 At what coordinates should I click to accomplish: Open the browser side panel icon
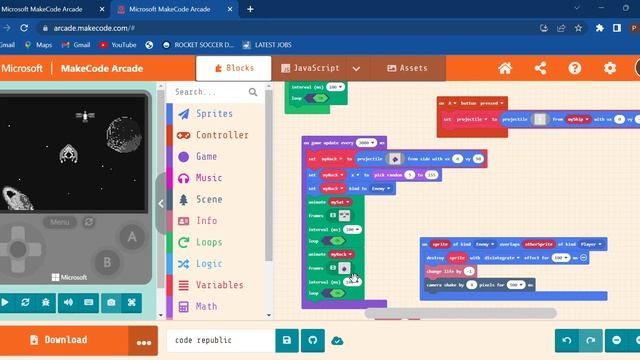[x=617, y=28]
